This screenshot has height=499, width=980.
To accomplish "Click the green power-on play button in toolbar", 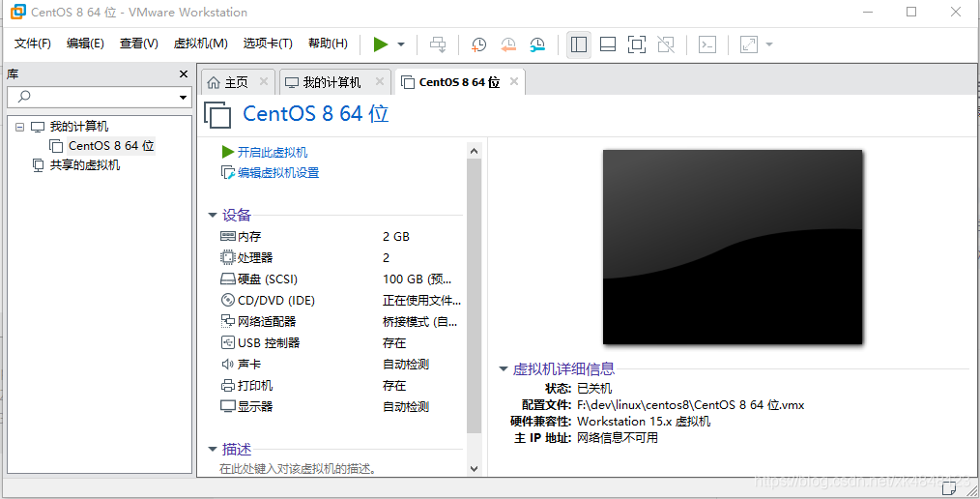I will [381, 44].
